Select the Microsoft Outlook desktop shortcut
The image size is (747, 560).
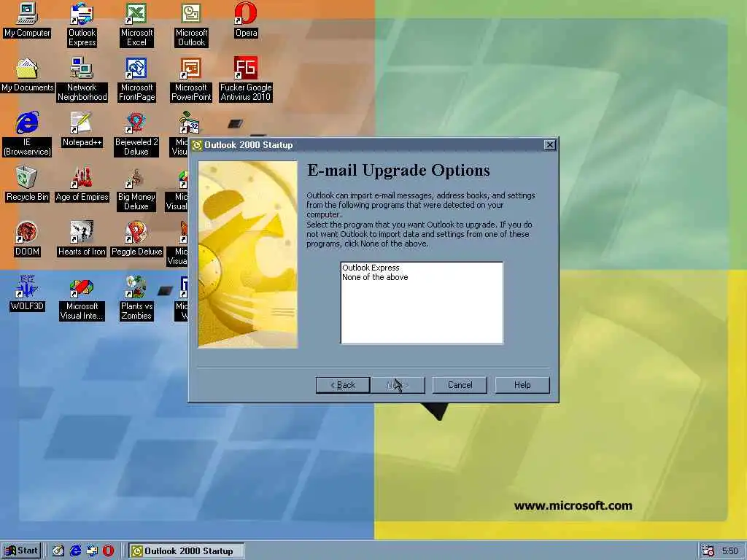point(191,25)
